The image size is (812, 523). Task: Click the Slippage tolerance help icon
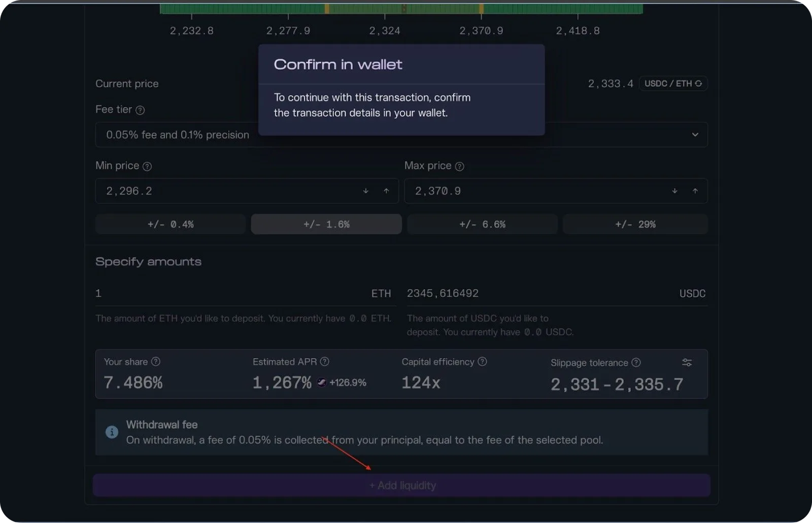[x=636, y=363]
